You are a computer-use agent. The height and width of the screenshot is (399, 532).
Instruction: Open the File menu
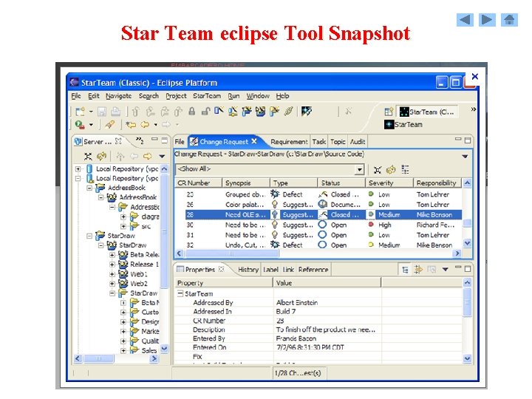pyautogui.click(x=76, y=96)
